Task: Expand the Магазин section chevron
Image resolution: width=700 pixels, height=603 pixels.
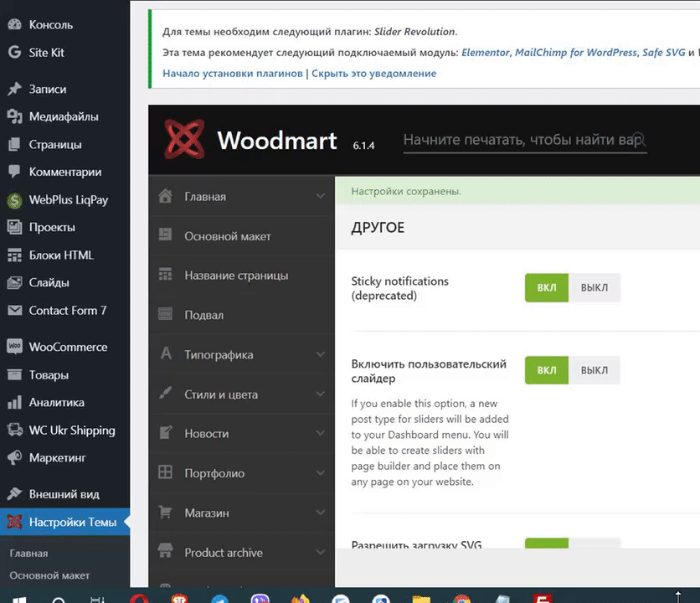Action: click(320, 513)
